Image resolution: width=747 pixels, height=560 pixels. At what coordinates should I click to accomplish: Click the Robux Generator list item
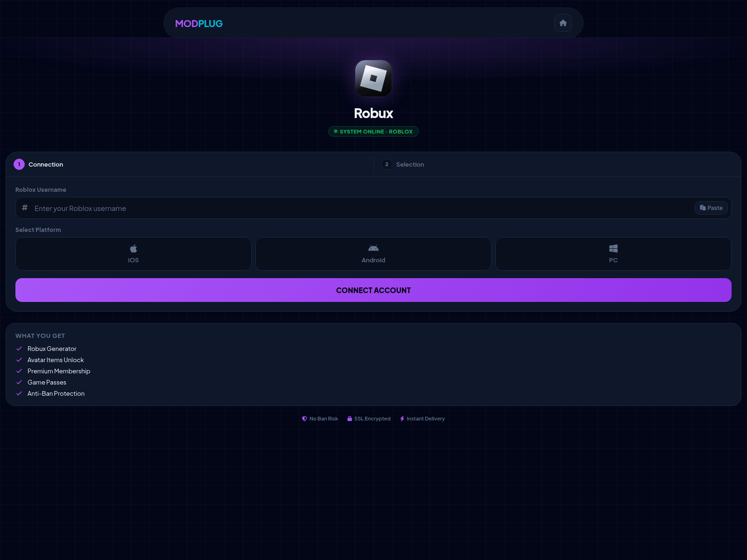point(52,349)
